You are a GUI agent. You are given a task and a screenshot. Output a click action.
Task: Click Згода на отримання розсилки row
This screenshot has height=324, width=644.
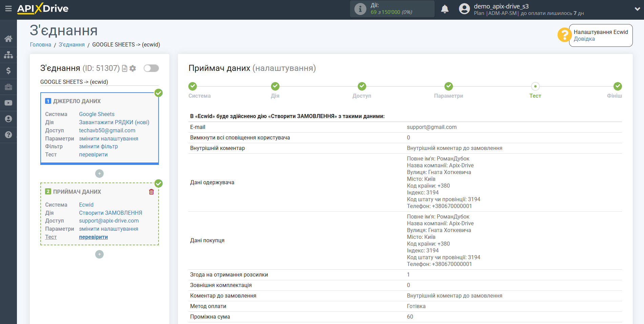405,275
